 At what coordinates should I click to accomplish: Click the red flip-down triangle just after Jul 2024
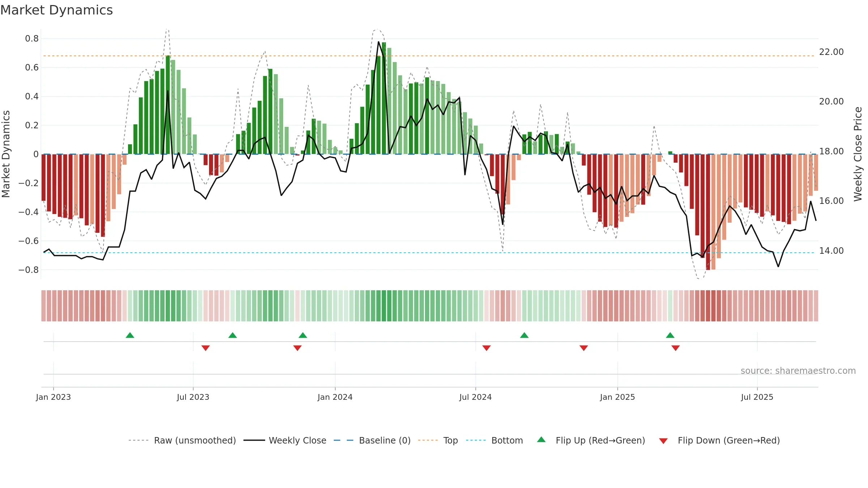486,348
